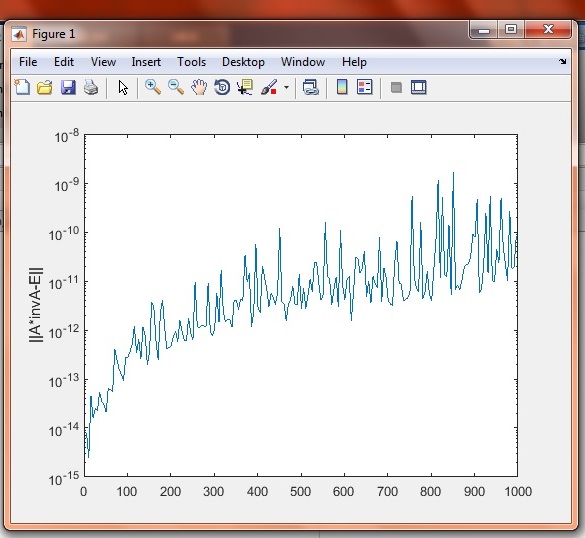Dock the figure using corner arrow
The height and width of the screenshot is (538, 585).
(563, 62)
